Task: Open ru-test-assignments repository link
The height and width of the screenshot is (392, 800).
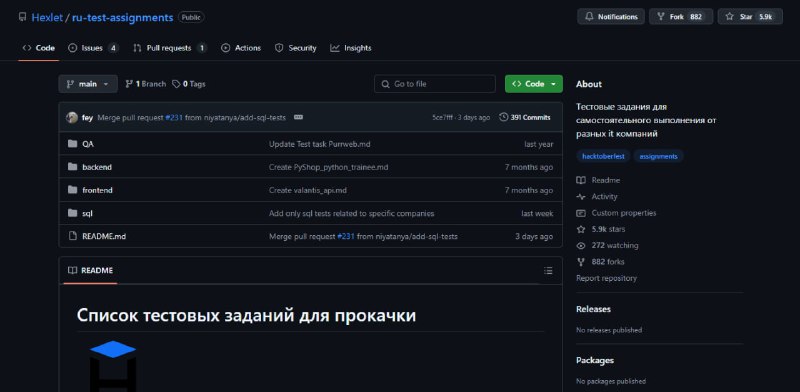Action: point(122,17)
